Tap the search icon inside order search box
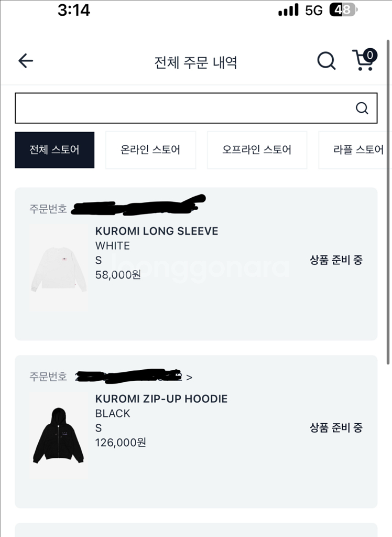 tap(362, 108)
